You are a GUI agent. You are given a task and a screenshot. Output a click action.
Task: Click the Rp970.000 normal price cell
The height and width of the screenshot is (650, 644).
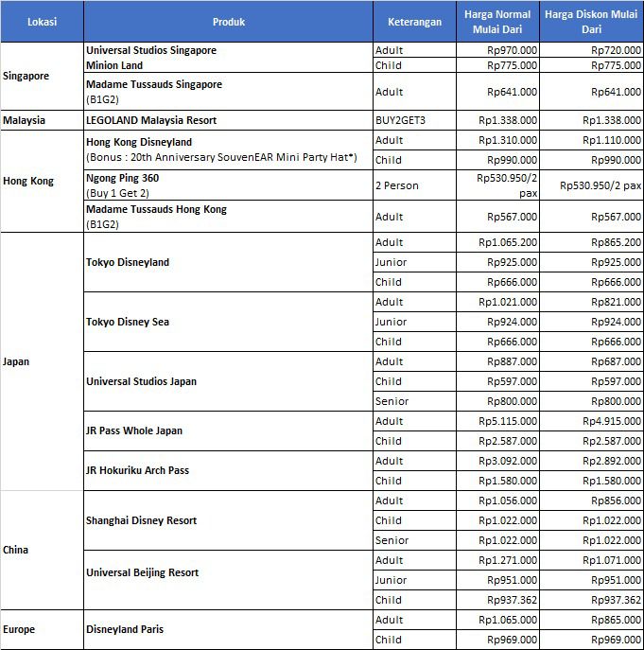coord(497,50)
